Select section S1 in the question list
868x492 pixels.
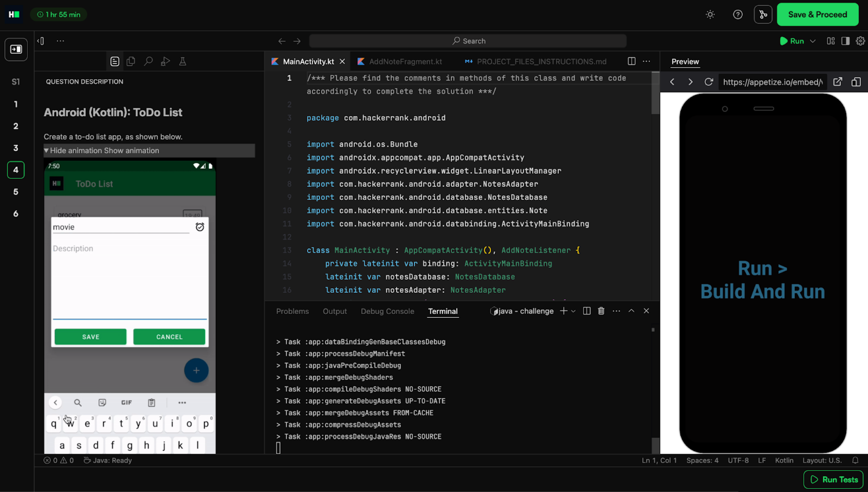click(x=16, y=82)
